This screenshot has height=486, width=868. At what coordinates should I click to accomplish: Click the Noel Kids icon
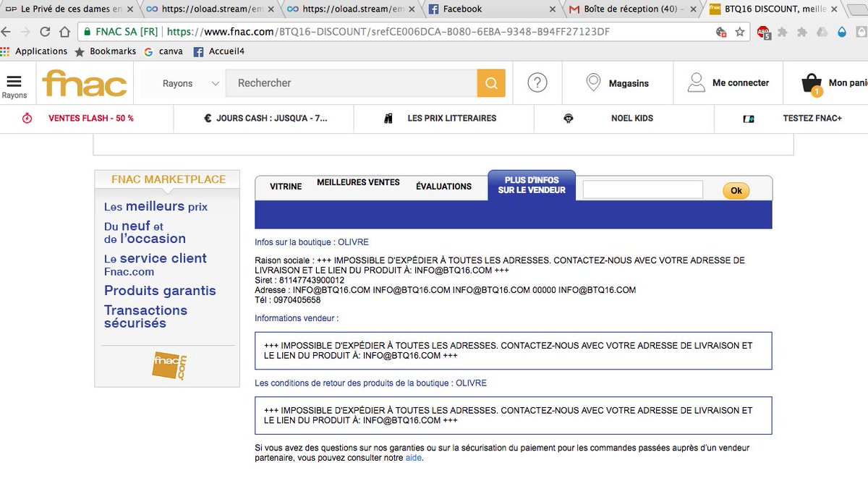tap(569, 118)
